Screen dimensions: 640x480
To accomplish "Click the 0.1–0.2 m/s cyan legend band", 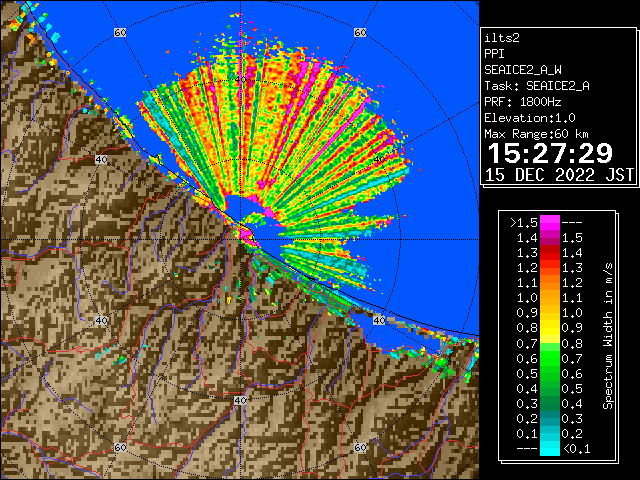I will 550,433.
